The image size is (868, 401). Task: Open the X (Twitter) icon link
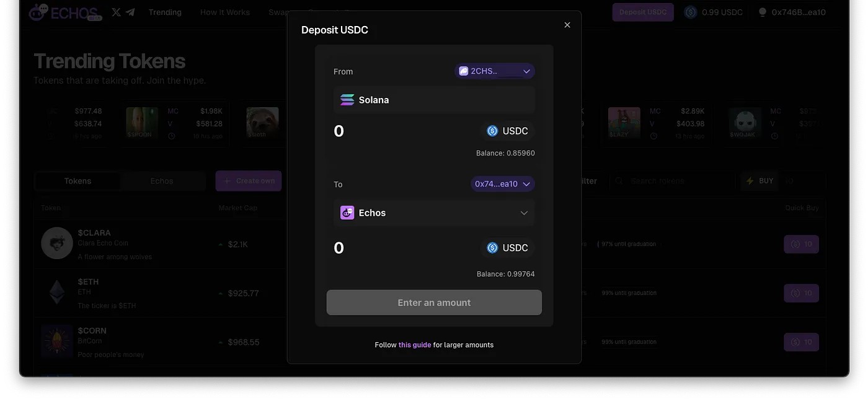pyautogui.click(x=116, y=12)
